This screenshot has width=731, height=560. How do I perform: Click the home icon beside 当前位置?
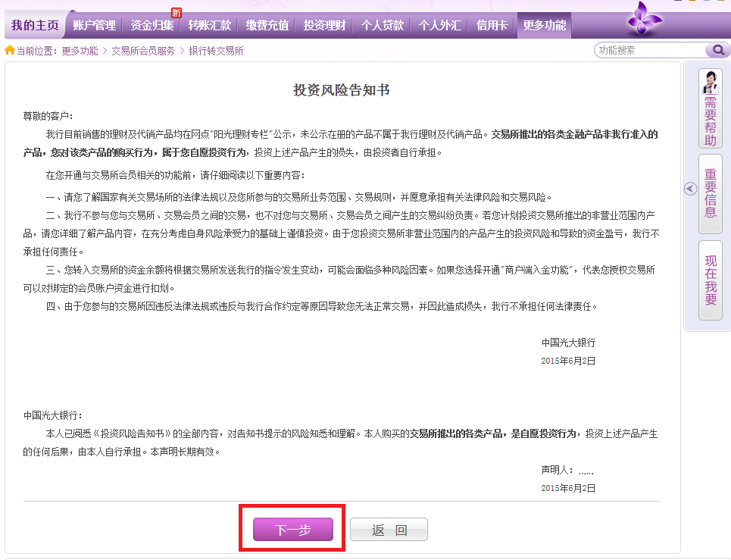[x=10, y=51]
